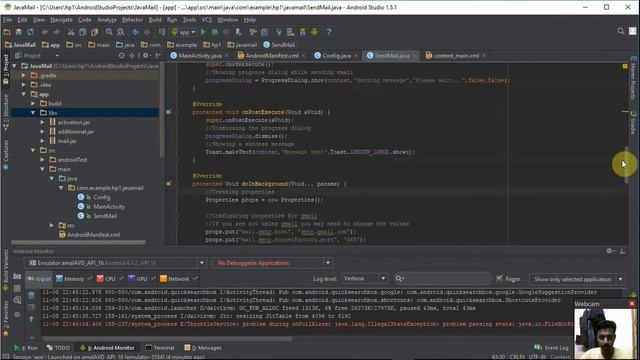Click the override gutter icon beside onPostExecute
The height and width of the screenshot is (360, 640).
point(169,112)
